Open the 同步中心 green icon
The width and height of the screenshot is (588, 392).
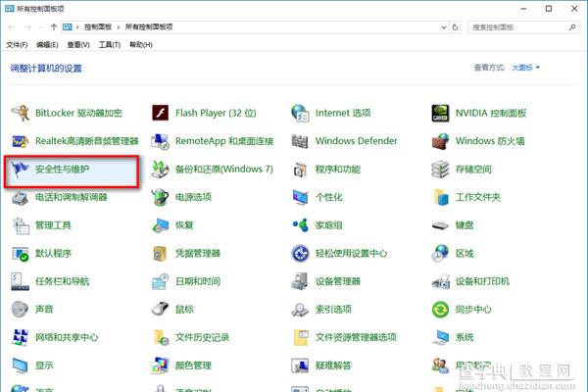pyautogui.click(x=440, y=310)
